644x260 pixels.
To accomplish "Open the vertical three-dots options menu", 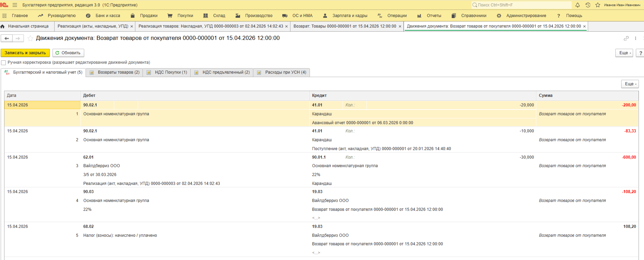I will click(635, 39).
